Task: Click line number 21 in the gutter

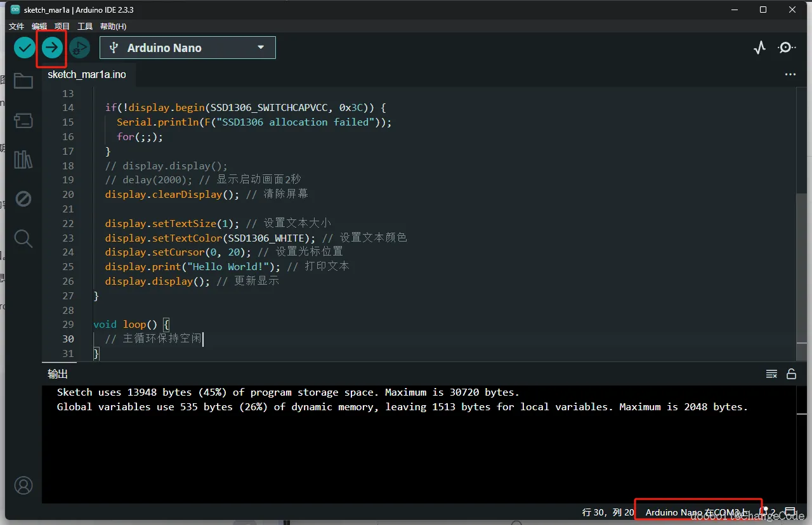Action: (68, 209)
